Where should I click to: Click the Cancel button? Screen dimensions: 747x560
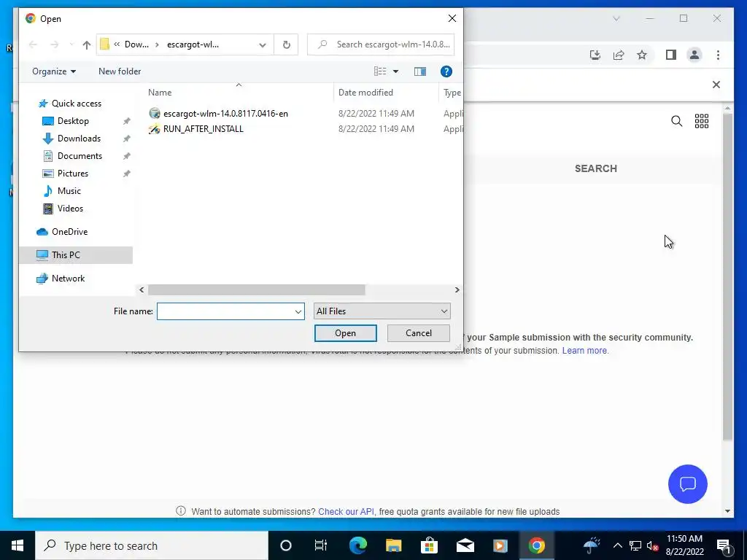coord(418,333)
